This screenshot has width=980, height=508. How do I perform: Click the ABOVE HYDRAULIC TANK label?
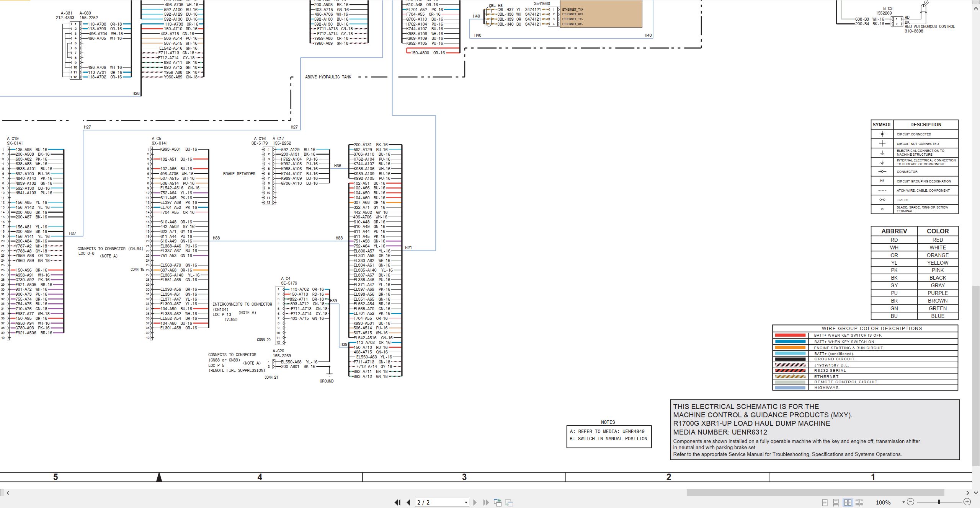(x=328, y=77)
